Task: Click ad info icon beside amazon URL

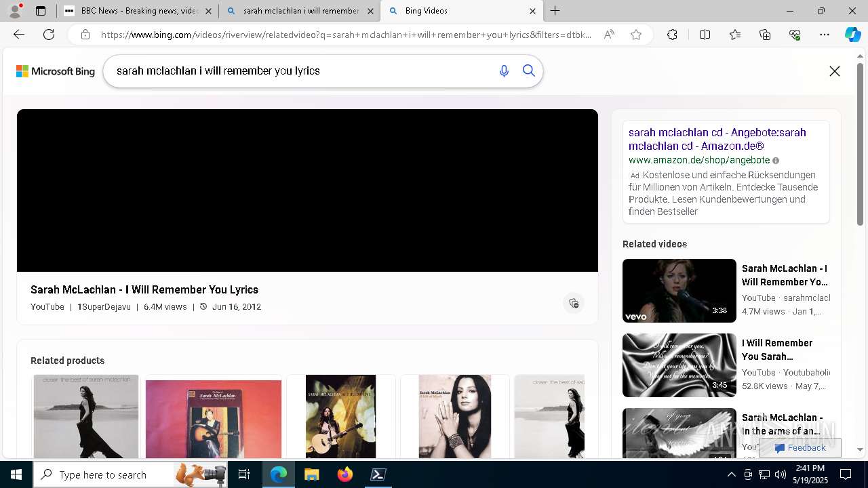Action: pos(776,161)
